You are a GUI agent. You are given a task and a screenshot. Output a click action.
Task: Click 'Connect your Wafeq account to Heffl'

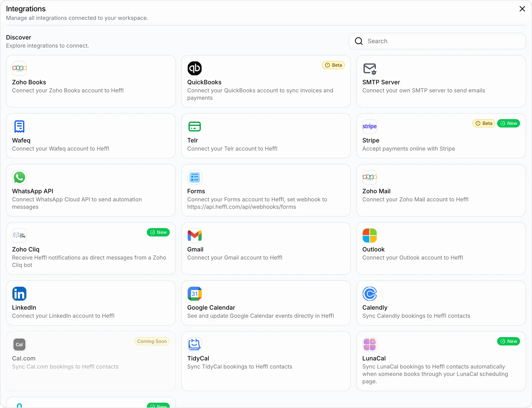(x=60, y=149)
